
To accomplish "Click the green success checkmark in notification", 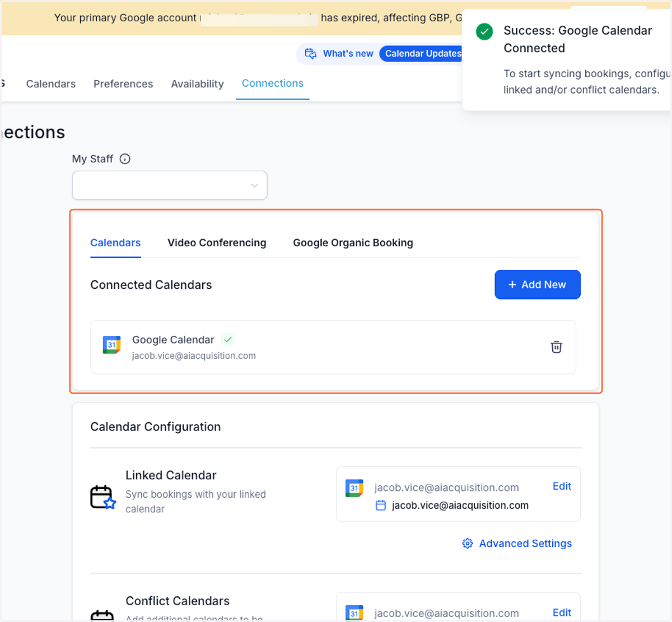I will tap(484, 32).
